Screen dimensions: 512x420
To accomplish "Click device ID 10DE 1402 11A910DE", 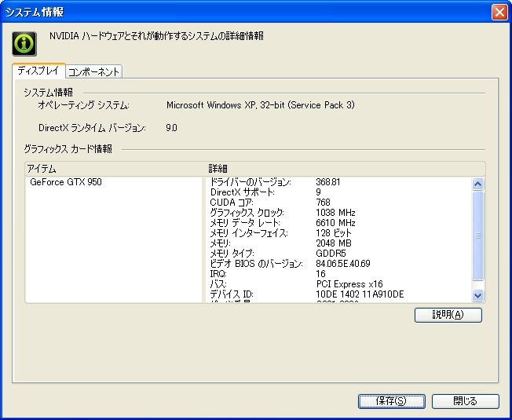I will point(360,294).
